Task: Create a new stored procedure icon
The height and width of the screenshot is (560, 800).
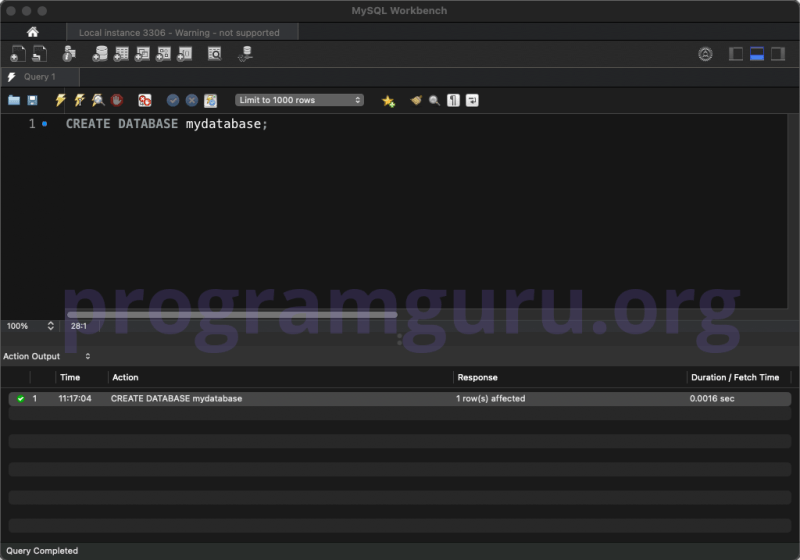Action: pyautogui.click(x=163, y=54)
